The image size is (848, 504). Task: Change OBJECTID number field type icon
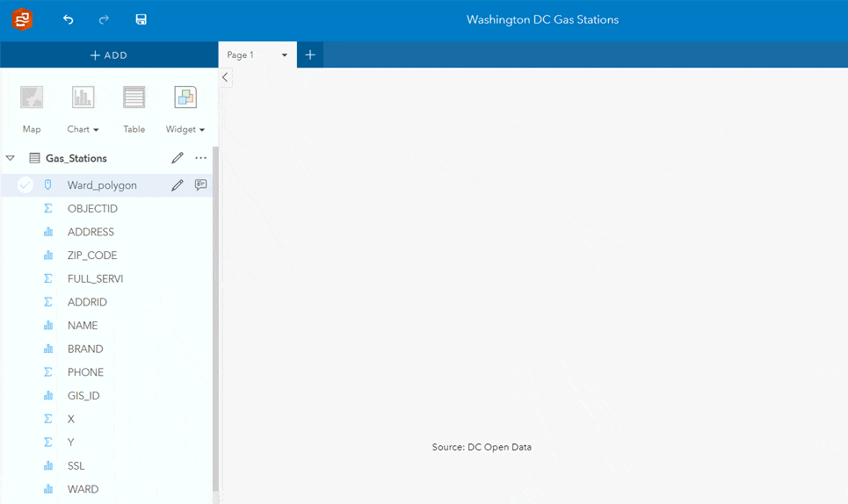pos(48,208)
